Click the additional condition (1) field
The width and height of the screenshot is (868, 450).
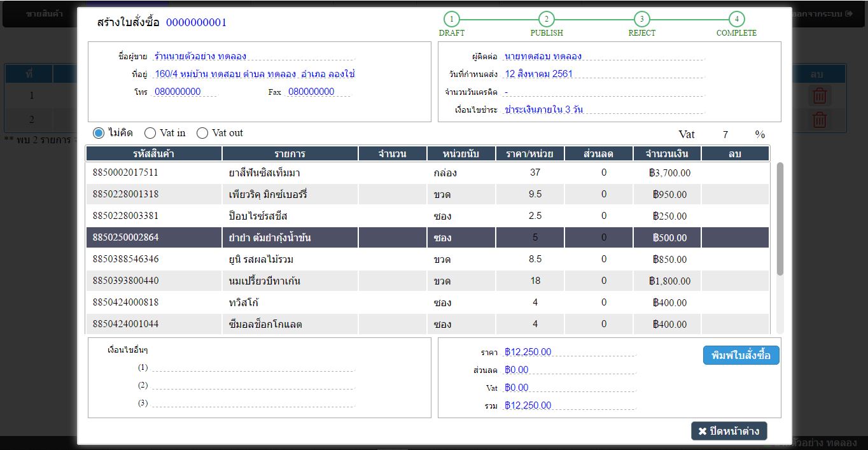click(253, 367)
